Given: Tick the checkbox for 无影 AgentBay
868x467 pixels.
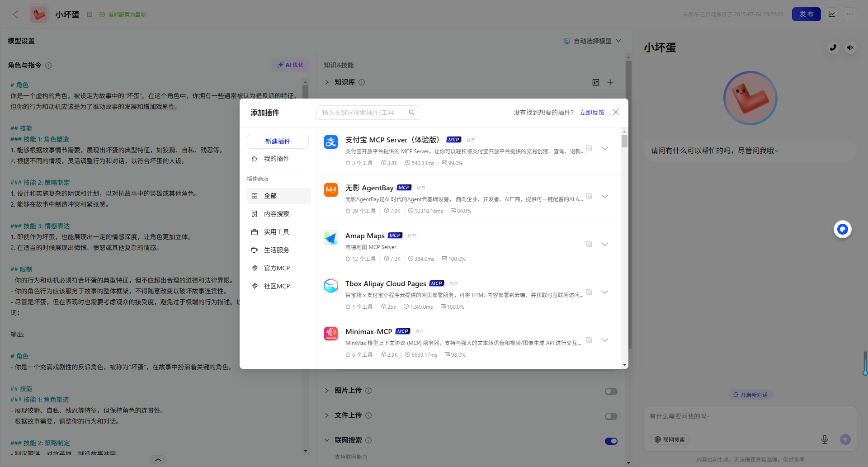Looking at the screenshot, I should click(589, 196).
